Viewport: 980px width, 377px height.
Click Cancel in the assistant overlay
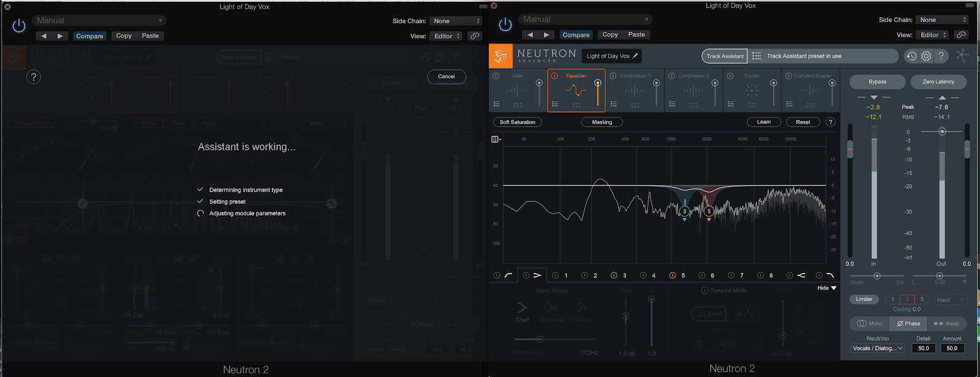click(447, 77)
